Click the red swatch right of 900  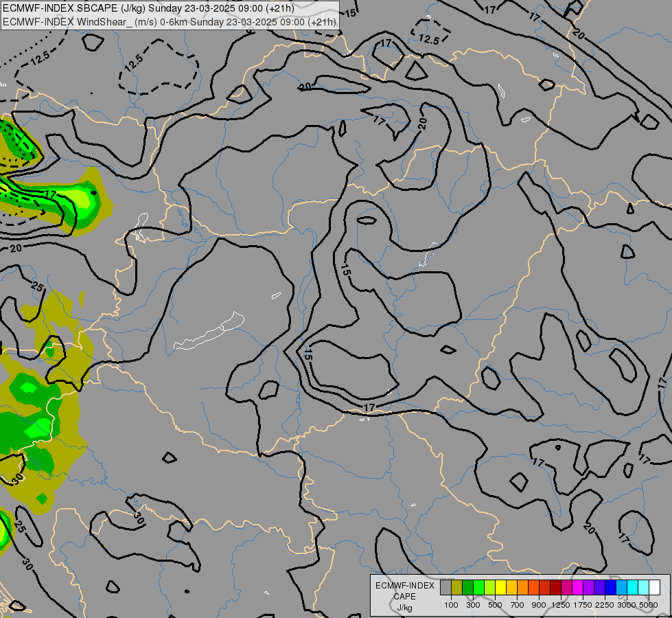545,587
